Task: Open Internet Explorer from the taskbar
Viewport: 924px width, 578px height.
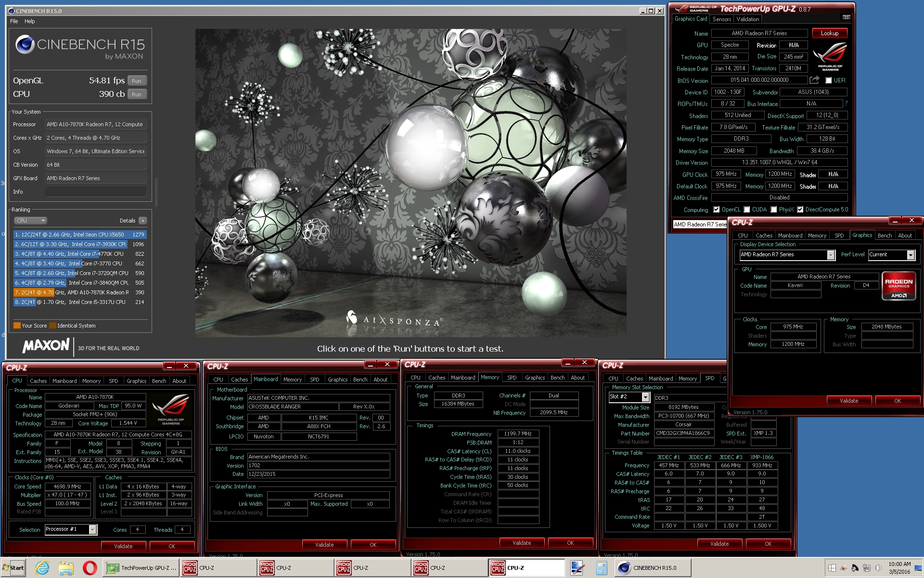Action: [x=42, y=568]
